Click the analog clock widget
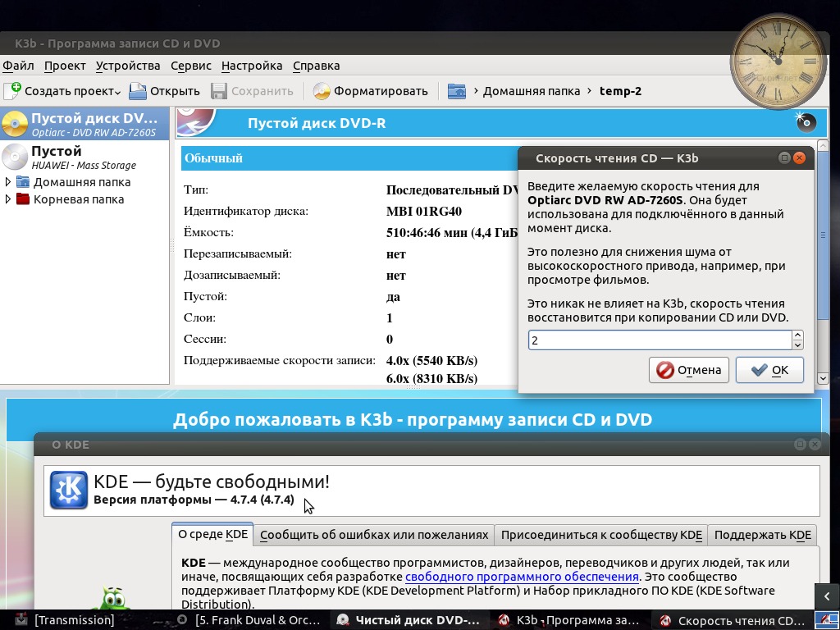 point(778,61)
